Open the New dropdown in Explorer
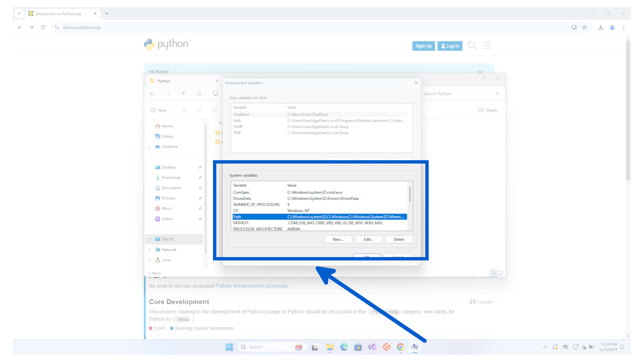The width and height of the screenshot is (644, 362). click(x=161, y=110)
